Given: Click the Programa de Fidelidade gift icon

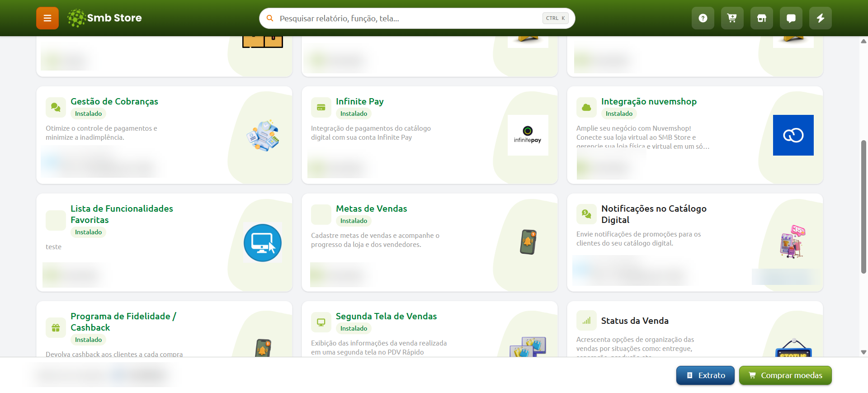Looking at the screenshot, I should tap(56, 328).
